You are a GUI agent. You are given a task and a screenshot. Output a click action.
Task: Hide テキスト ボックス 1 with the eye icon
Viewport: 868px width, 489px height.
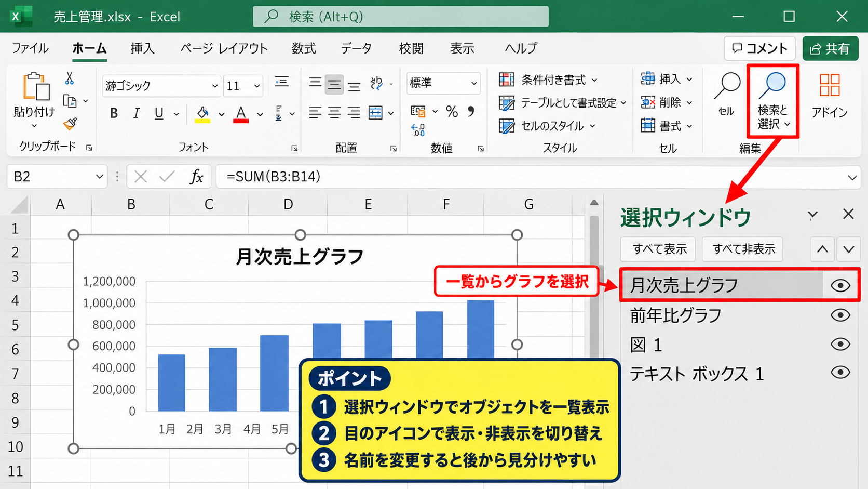pyautogui.click(x=840, y=373)
